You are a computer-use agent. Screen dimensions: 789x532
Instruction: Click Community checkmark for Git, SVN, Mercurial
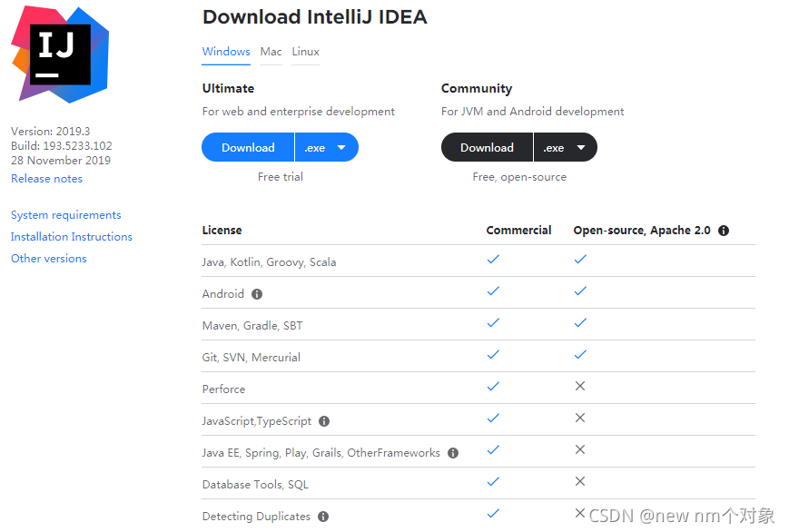[580, 354]
